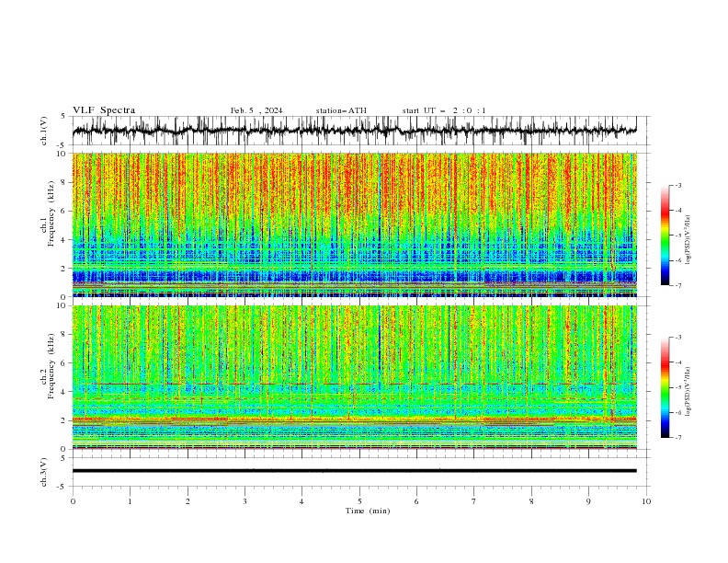Click time axis tick label '9'
This screenshot has width=728, height=563.
click(588, 501)
